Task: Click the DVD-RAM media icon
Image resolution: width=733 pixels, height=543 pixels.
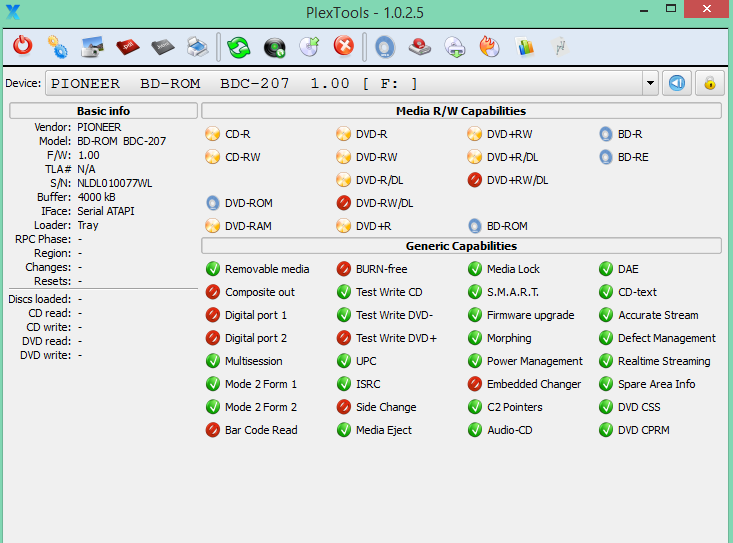Action: [x=212, y=226]
